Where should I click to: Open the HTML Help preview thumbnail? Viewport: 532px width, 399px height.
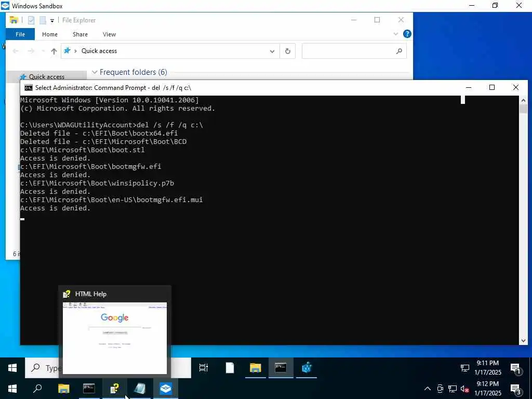115,338
